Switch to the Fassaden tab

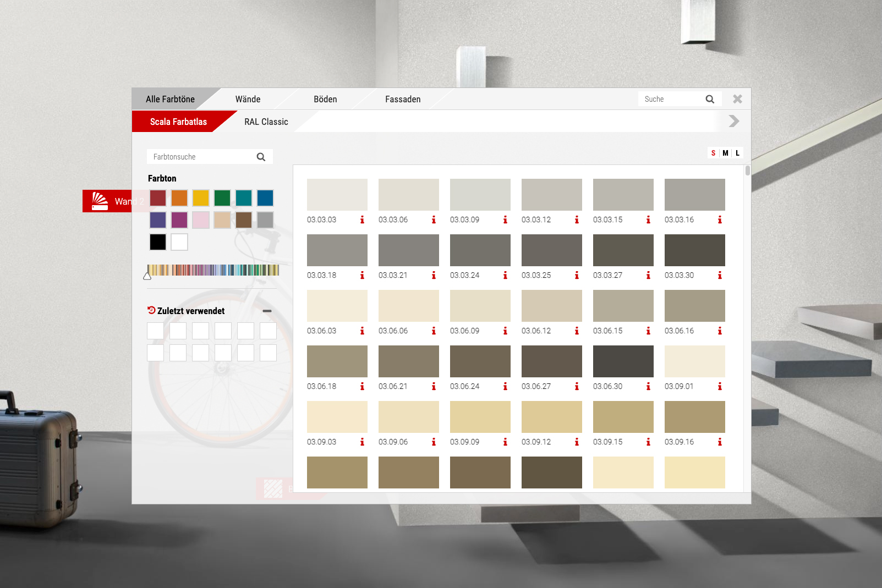403,99
